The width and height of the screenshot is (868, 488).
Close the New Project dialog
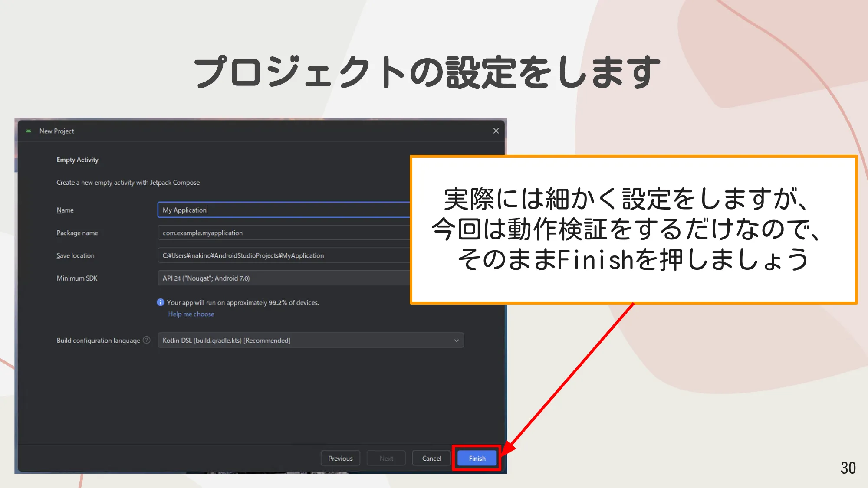496,131
